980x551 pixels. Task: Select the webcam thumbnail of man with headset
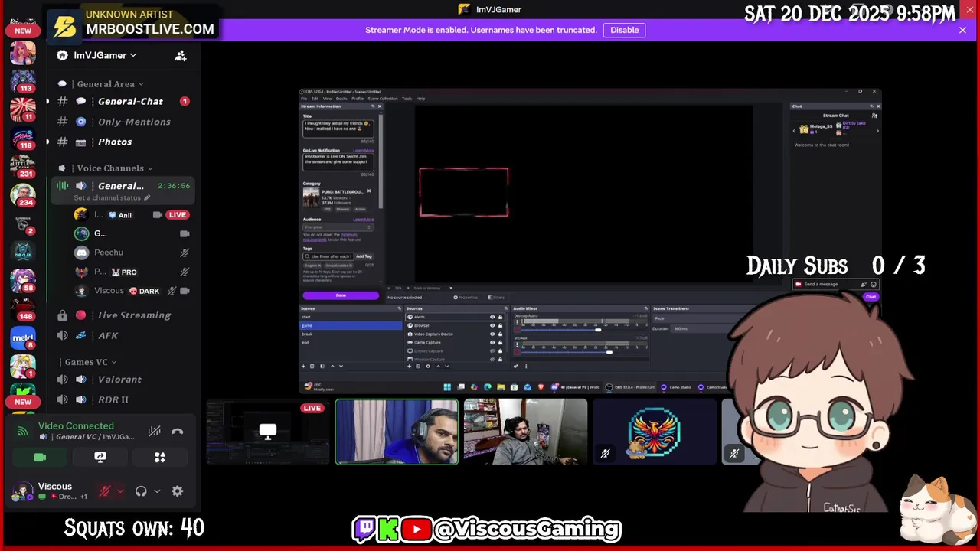(x=397, y=432)
